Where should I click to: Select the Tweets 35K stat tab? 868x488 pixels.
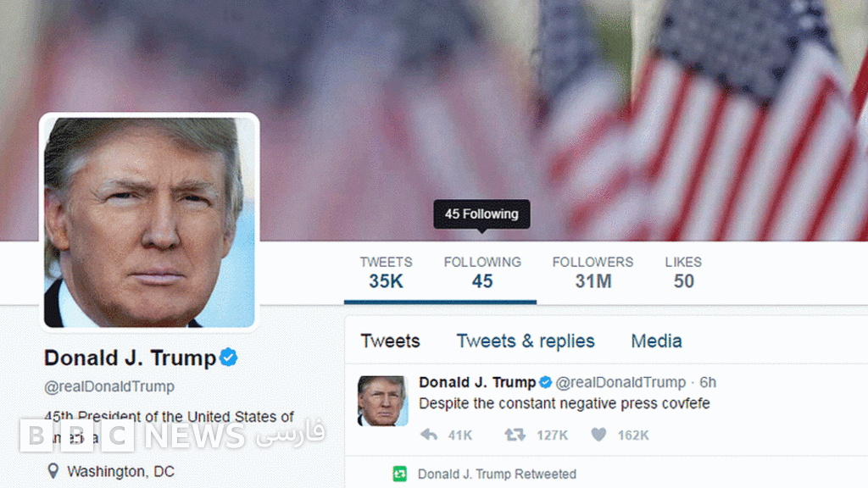point(386,272)
